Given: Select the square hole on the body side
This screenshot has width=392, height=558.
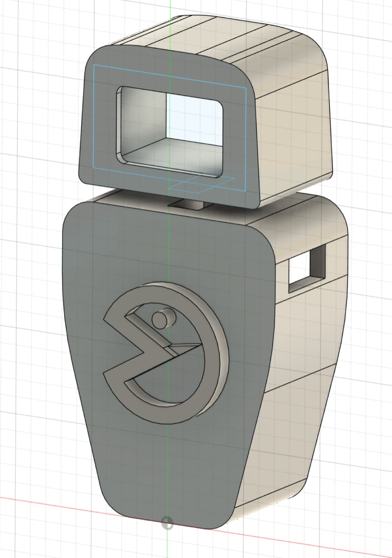Looking at the screenshot, I should [307, 268].
